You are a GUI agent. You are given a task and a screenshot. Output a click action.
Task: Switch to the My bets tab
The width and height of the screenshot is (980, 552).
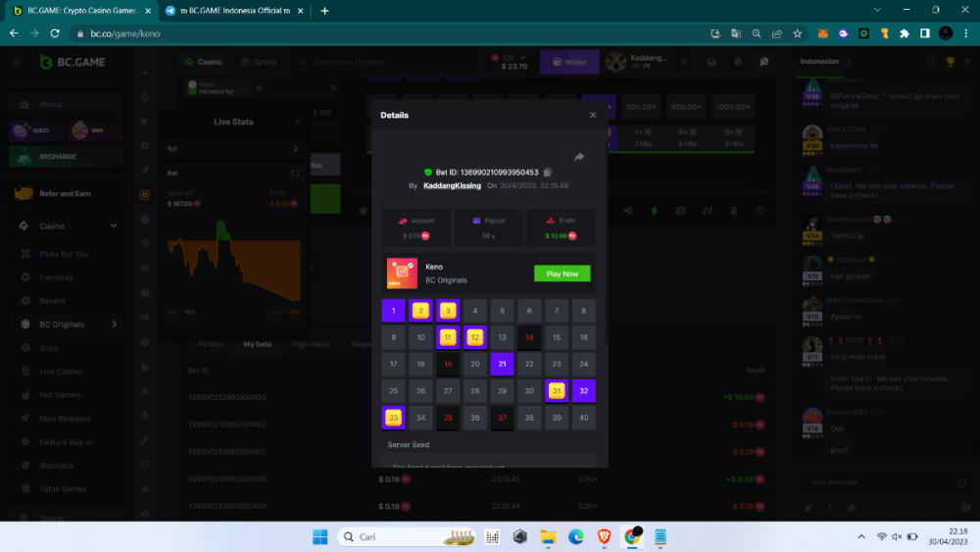pos(257,344)
